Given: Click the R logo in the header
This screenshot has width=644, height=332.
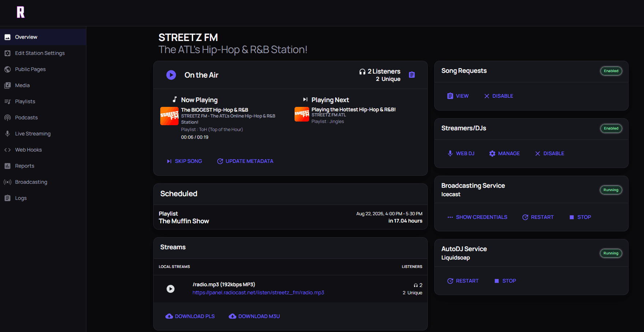Looking at the screenshot, I should 21,12.
